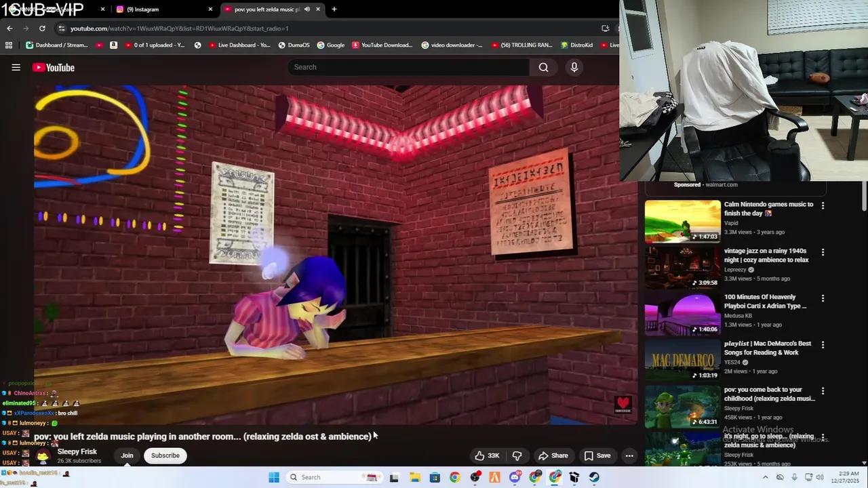Click the Join channel button

point(127,455)
